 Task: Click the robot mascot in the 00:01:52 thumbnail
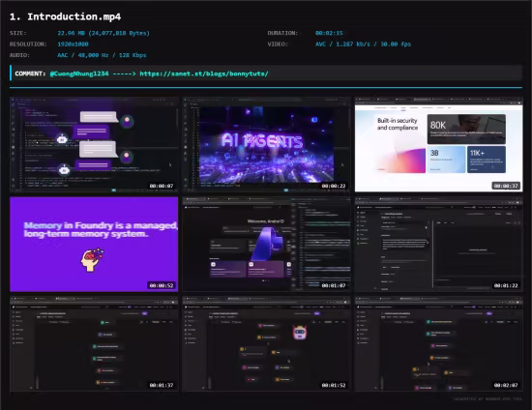[300, 333]
